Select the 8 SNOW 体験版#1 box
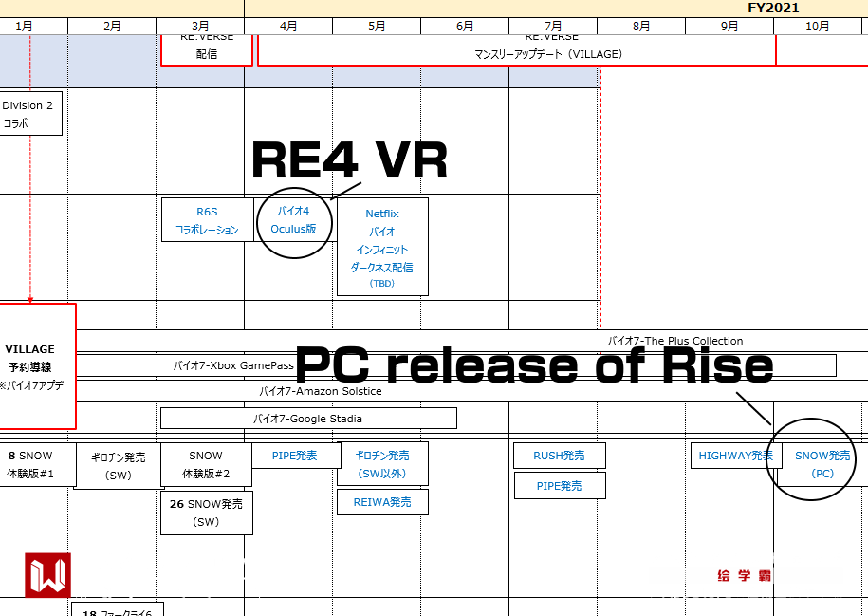 37,464
